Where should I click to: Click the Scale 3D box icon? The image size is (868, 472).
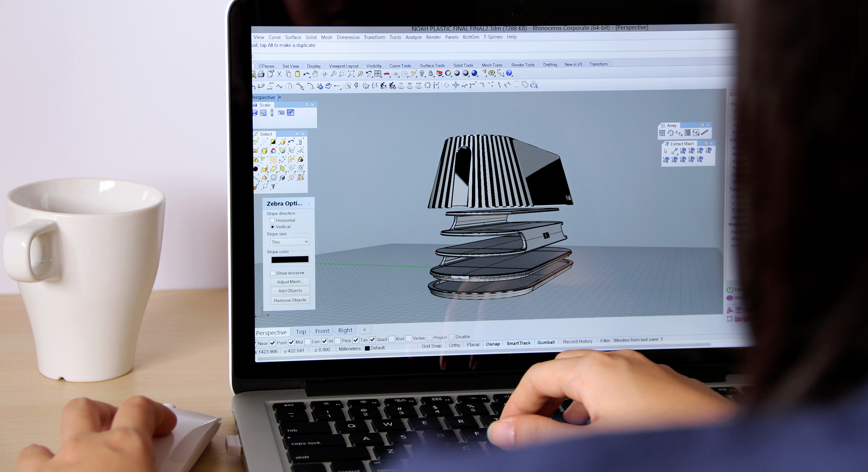255,113
